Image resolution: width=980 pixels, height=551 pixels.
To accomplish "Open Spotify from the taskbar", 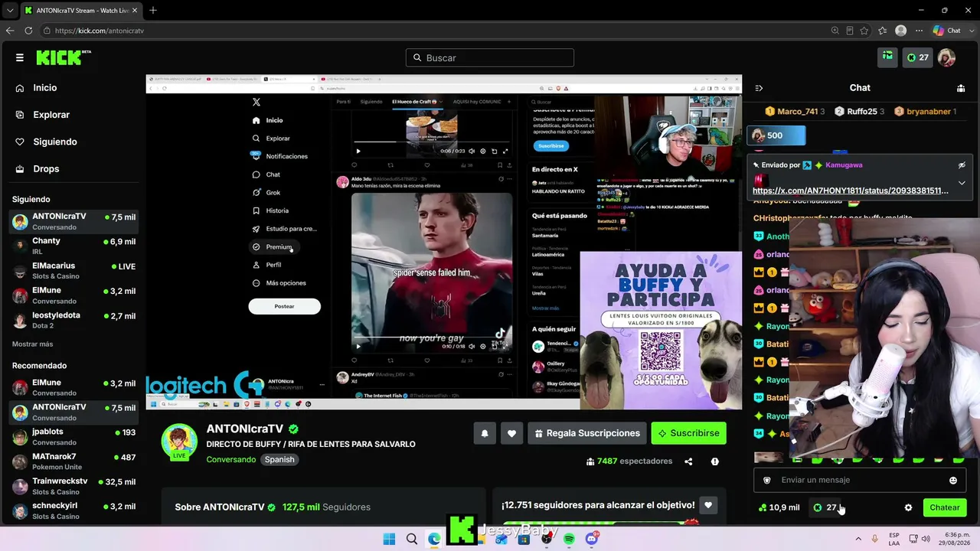I will tap(569, 539).
